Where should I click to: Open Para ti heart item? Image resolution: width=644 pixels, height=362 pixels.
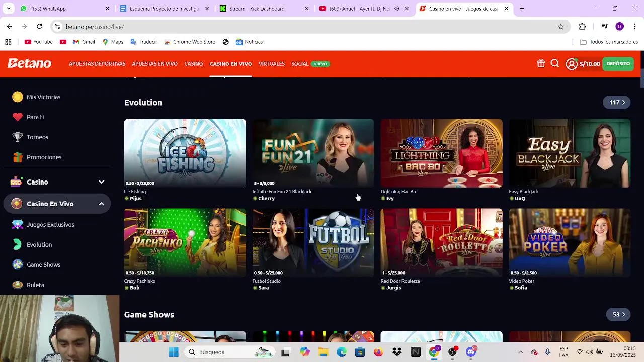[x=29, y=117]
